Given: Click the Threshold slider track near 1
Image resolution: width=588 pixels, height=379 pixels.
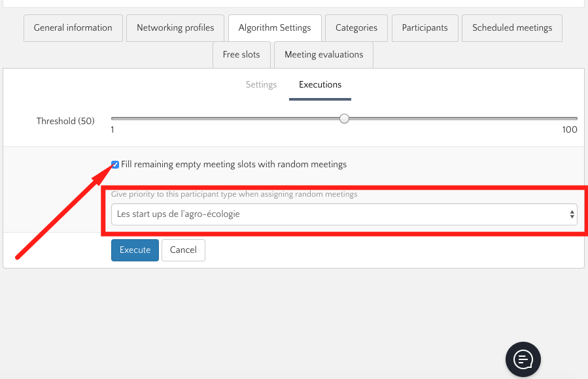Looking at the screenshot, I should (x=118, y=119).
